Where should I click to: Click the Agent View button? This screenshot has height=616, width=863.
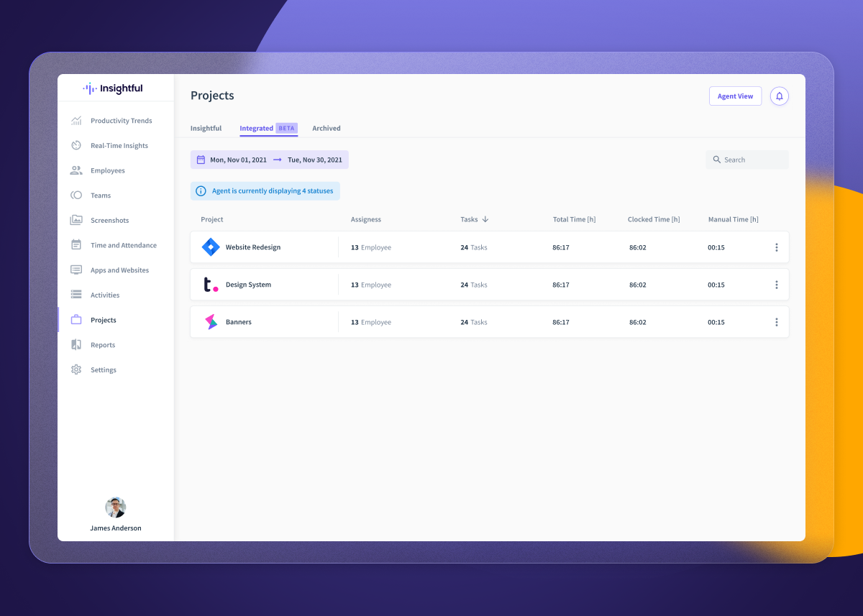tap(735, 96)
